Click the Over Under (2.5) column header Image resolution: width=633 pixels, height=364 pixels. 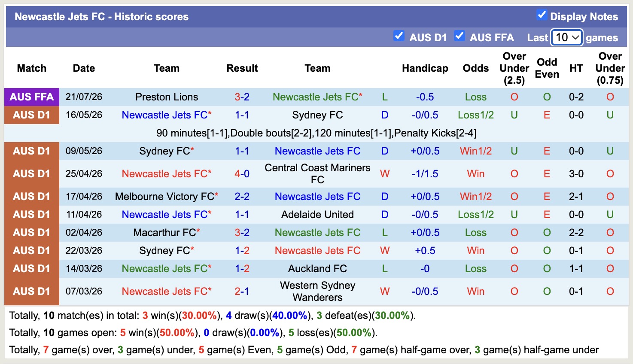point(514,68)
